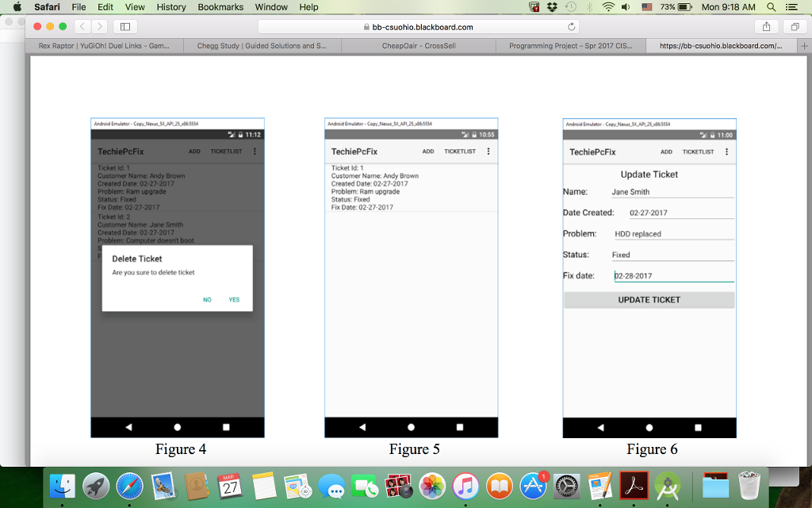Open the Bookmarks menu
This screenshot has height=508, width=812.
[x=220, y=7]
